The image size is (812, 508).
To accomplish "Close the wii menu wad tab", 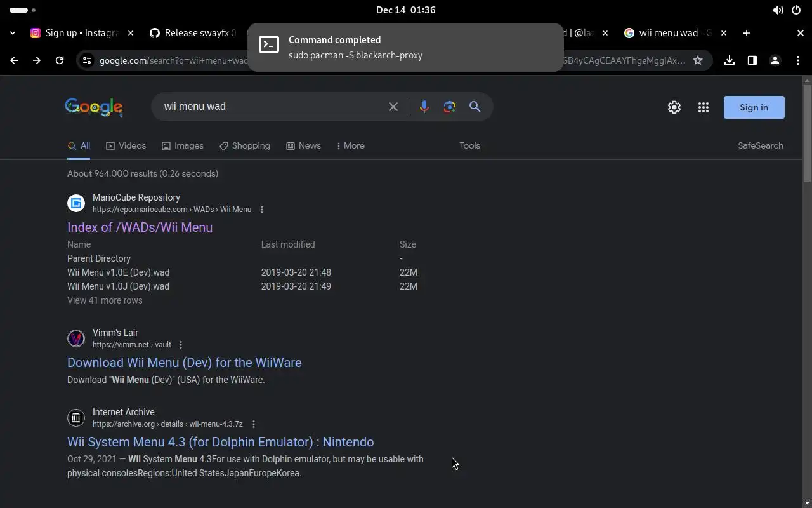I will 724,33.
